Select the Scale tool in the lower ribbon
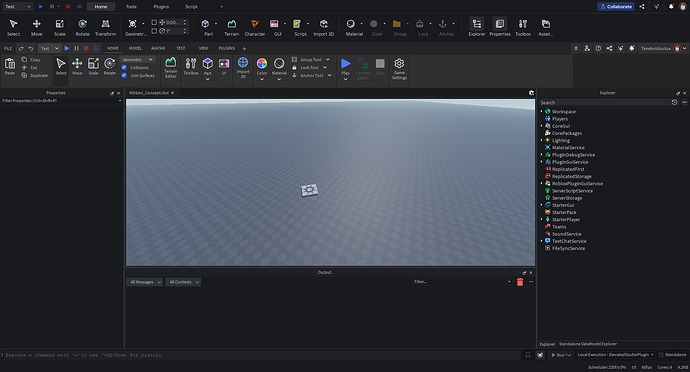This screenshot has height=372, width=690. click(x=93, y=66)
